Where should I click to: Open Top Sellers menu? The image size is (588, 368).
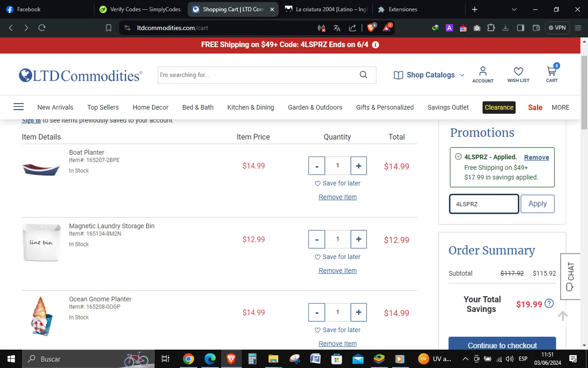click(x=103, y=107)
